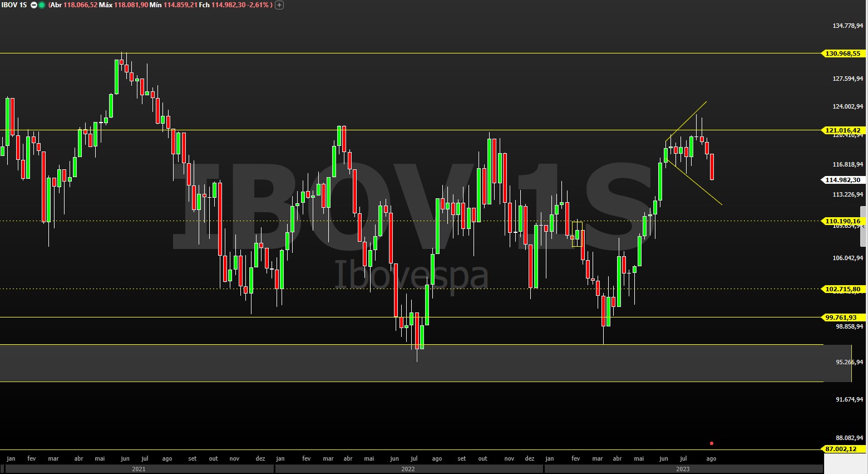Click the yellow 130.968,55 price level tag
Image resolution: width=868 pixels, height=474 pixels.
pyautogui.click(x=842, y=53)
